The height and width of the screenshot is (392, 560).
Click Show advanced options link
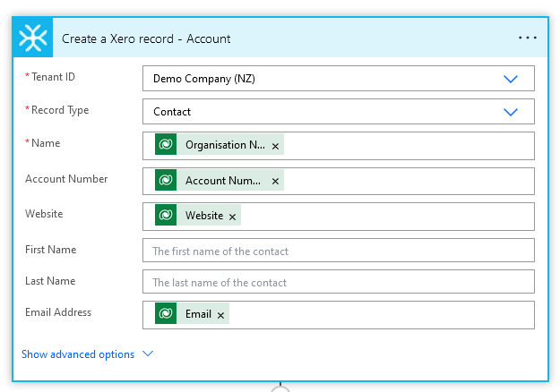78,354
